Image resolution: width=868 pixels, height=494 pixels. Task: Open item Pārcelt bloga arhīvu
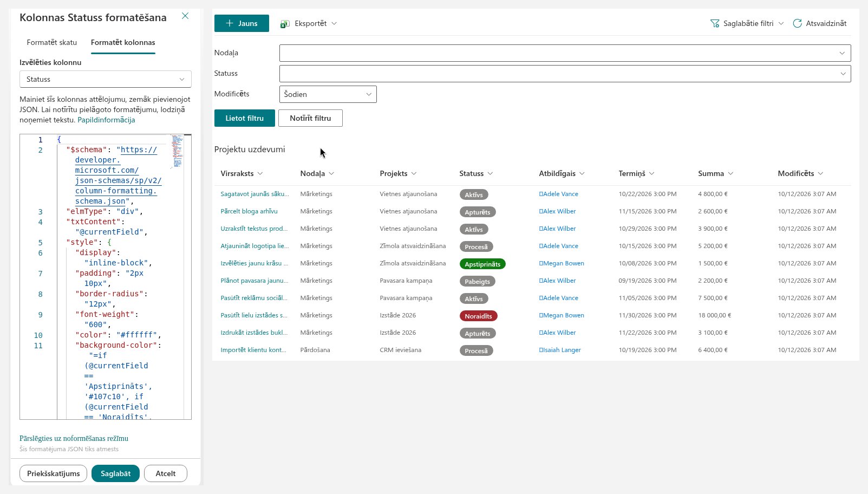tap(249, 211)
